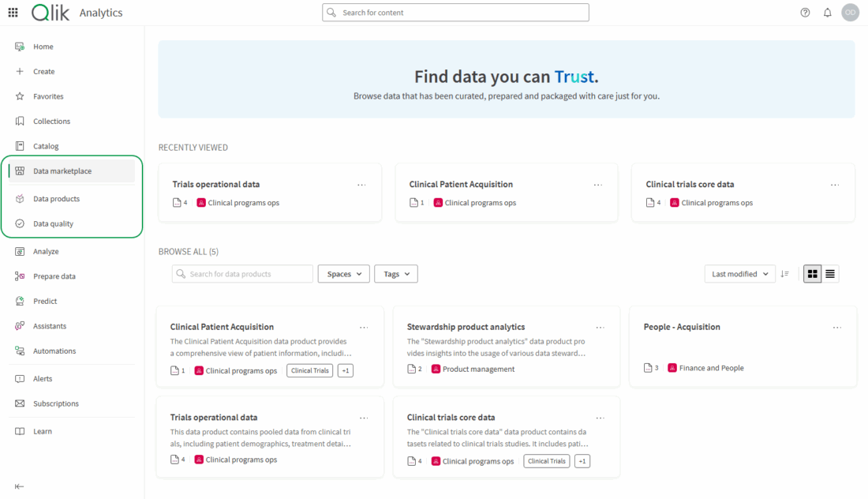Select the Home icon in the sidebar
Viewport: 868px width, 499px height.
click(19, 47)
